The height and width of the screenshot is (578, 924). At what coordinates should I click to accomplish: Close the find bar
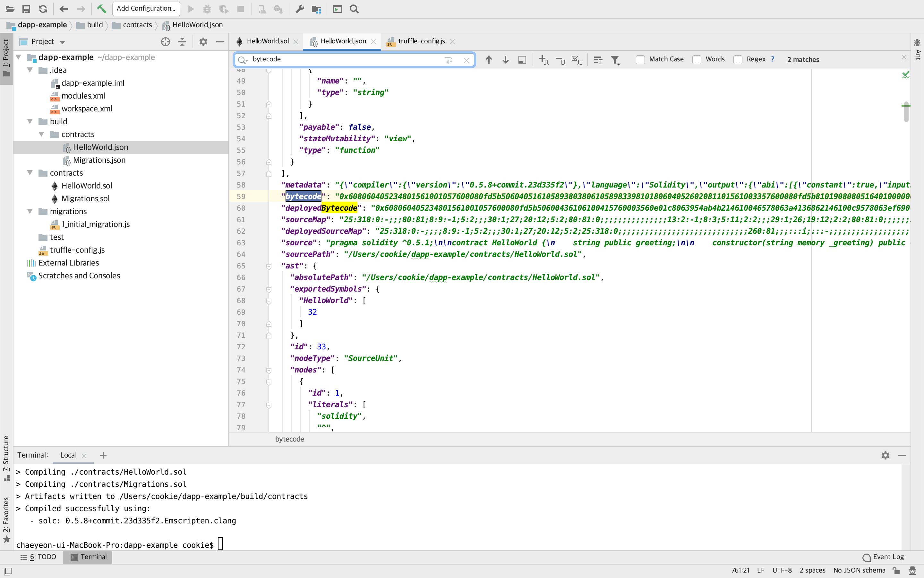tap(904, 57)
